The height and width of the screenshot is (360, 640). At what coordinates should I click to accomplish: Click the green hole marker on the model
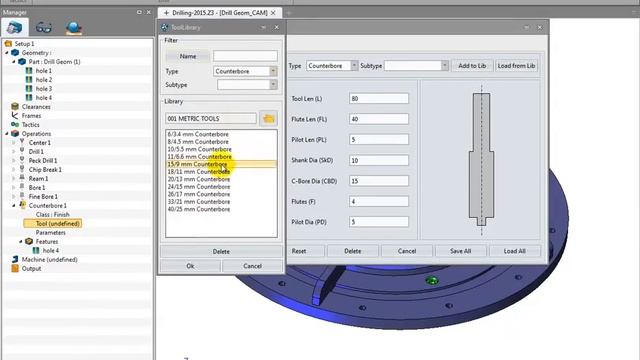432,280
